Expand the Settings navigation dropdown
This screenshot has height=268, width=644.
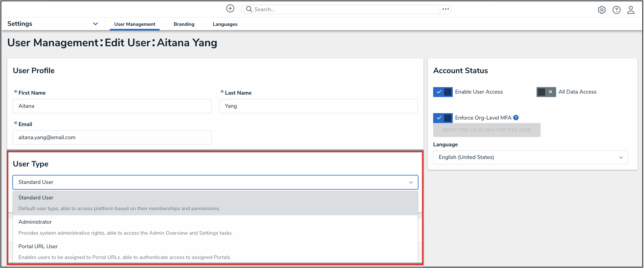95,24
